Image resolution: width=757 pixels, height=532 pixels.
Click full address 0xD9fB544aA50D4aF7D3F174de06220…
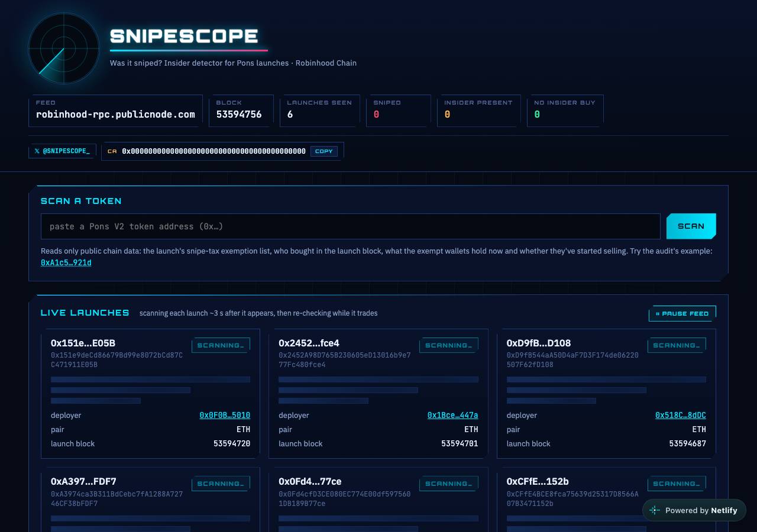[572, 360]
